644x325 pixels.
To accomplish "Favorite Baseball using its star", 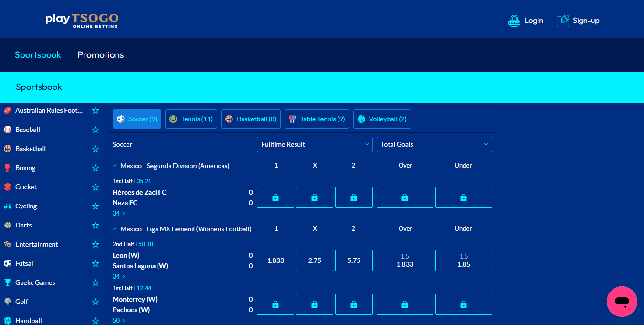I will tap(95, 130).
